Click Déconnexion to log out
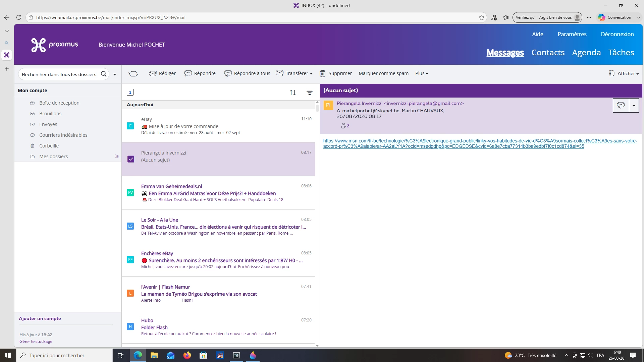Screen dimensions: 644x362 pos(618,34)
